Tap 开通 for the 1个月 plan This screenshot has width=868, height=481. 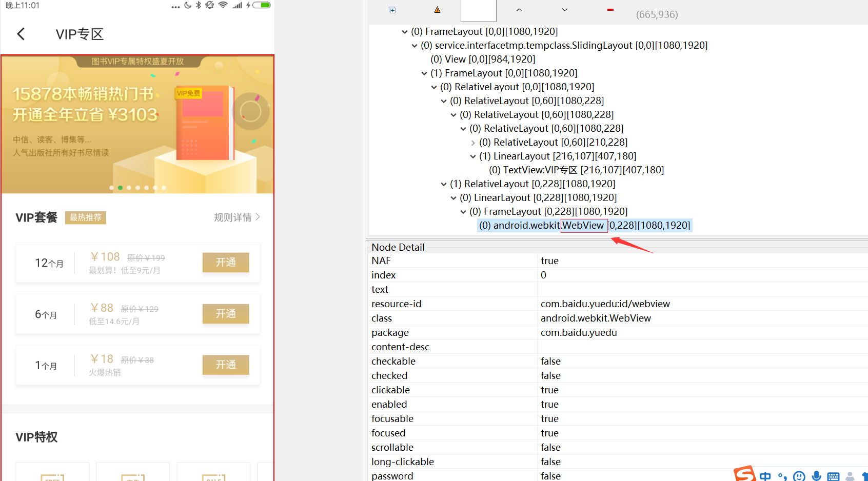tap(226, 365)
